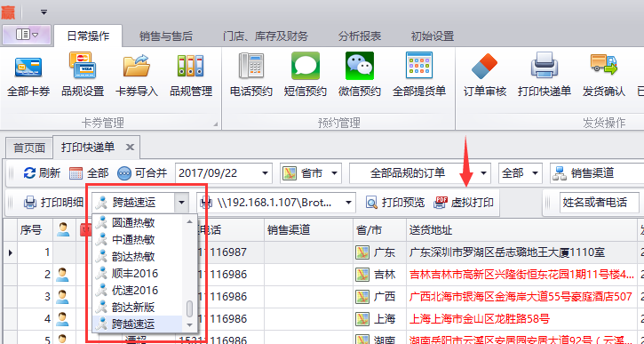Click person icon in row 2
The width and height of the screenshot is (644, 344).
62,274
